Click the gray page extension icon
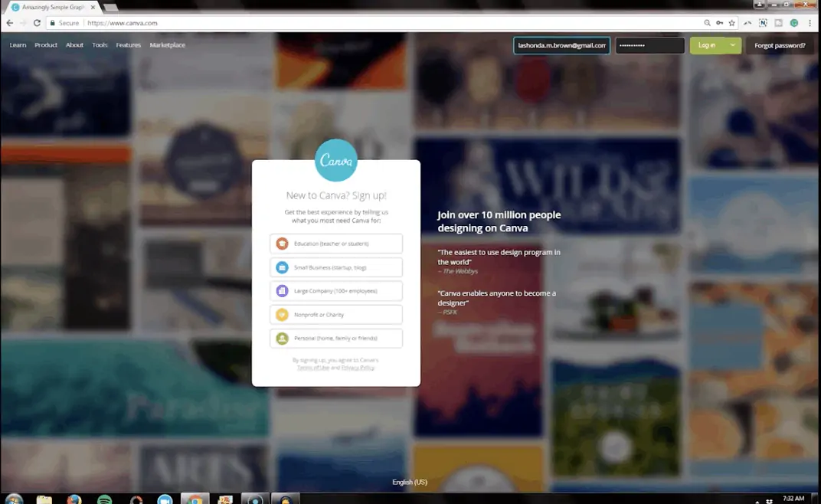 779,23
